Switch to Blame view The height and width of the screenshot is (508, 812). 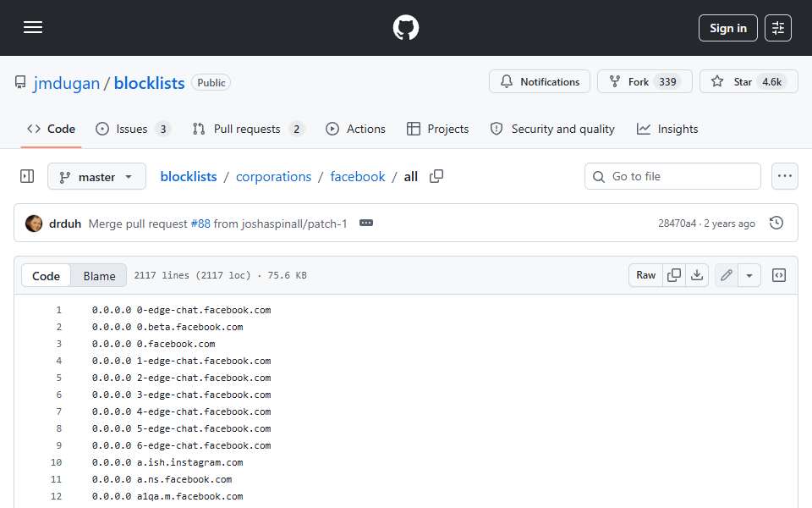(100, 276)
